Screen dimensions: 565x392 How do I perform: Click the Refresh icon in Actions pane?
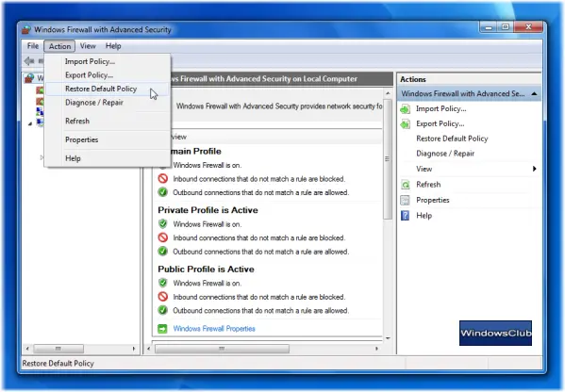pyautogui.click(x=406, y=185)
